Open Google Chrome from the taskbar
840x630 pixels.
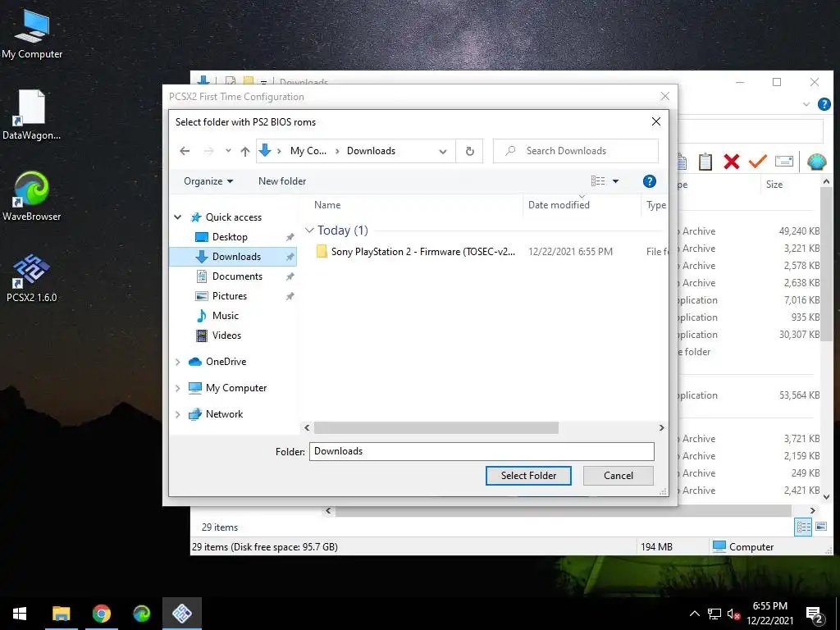tap(101, 614)
